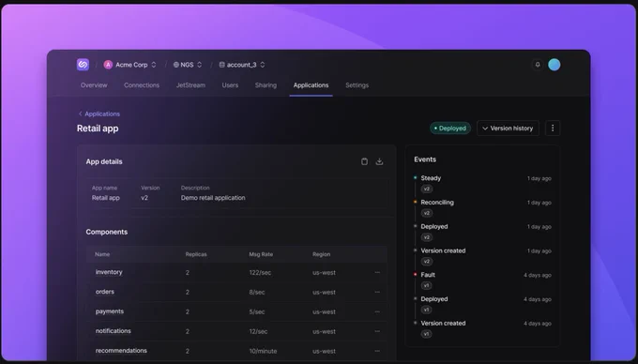638x364 pixels.
Task: Open the notifications bell icon
Action: tap(538, 65)
